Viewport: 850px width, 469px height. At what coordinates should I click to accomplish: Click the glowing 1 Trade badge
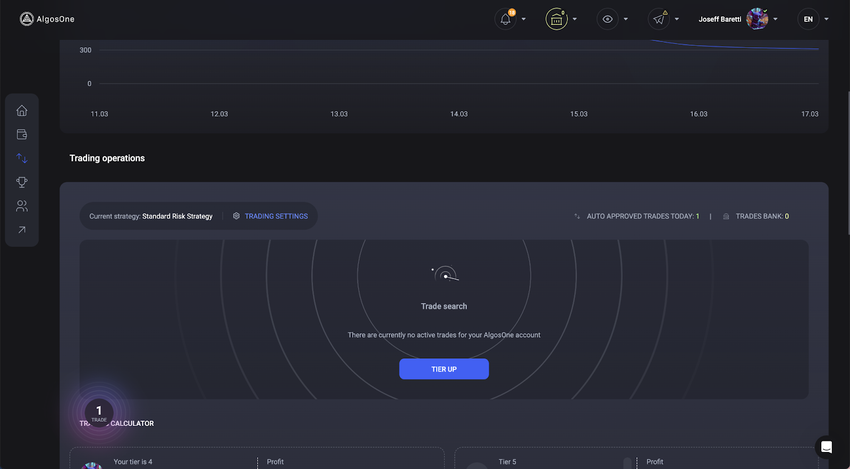pos(98,412)
